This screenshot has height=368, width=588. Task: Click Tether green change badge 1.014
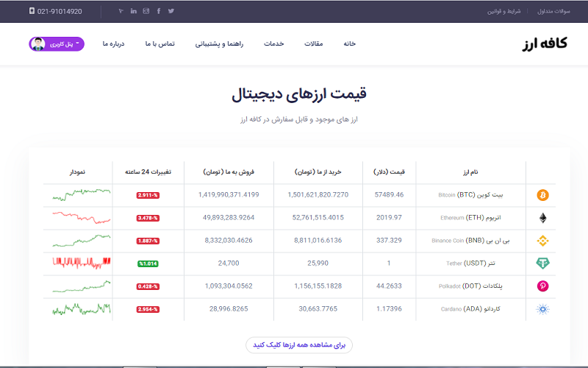tap(148, 263)
